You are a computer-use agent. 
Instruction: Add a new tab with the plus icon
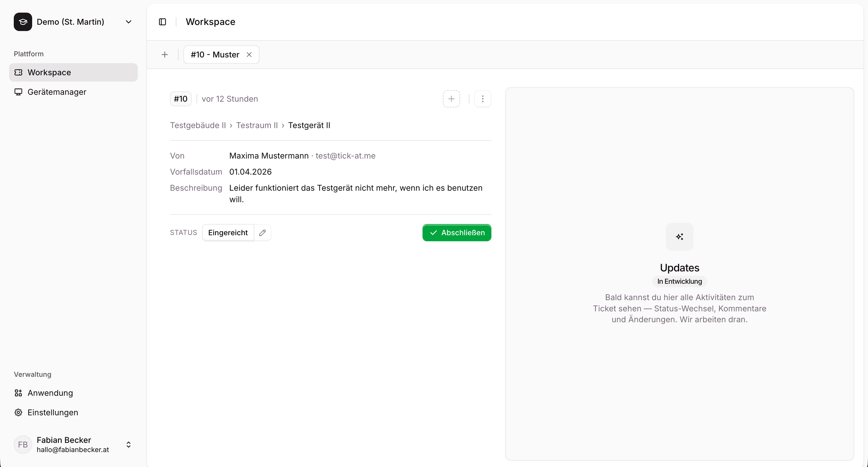tap(165, 54)
